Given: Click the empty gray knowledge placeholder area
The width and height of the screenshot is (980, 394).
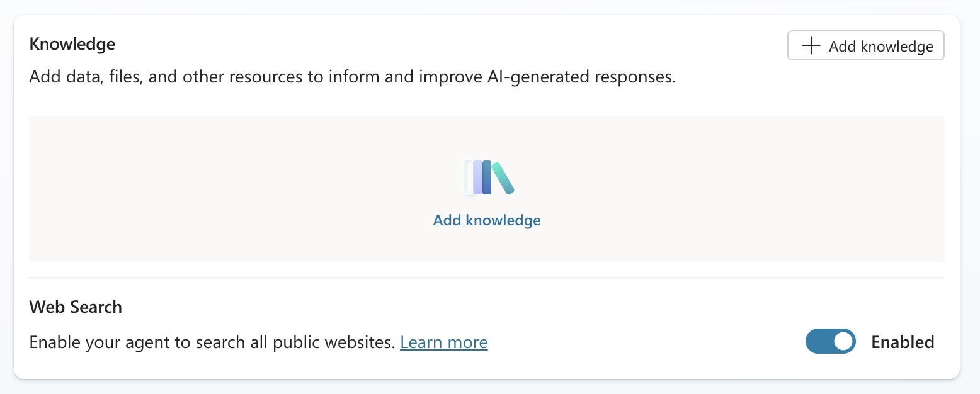Looking at the screenshot, I should (487, 189).
